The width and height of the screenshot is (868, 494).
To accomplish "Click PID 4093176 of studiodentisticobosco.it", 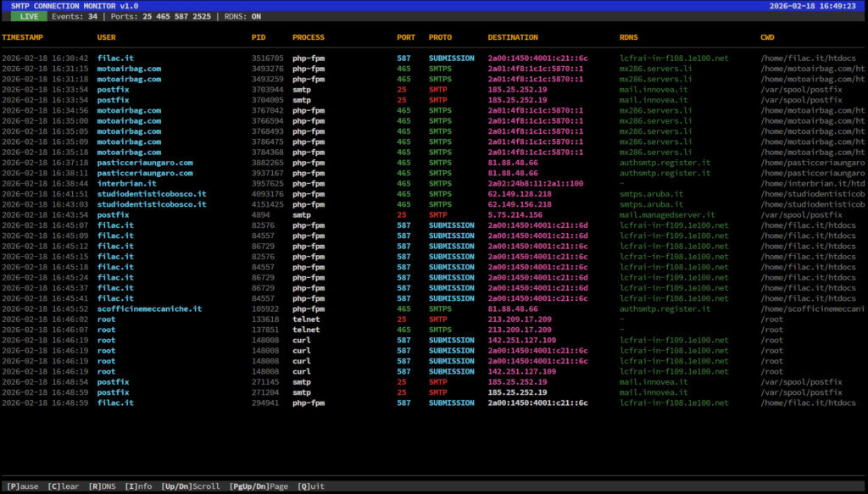I will click(267, 194).
